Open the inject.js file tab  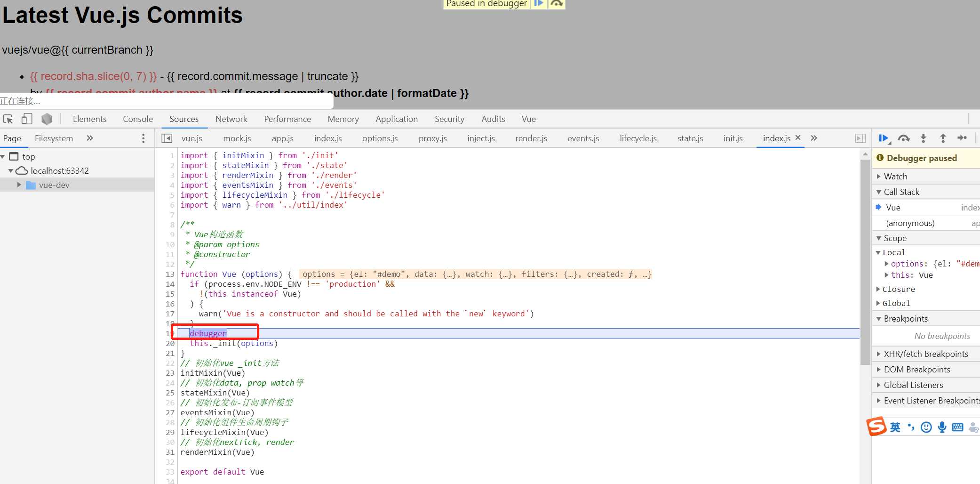481,138
